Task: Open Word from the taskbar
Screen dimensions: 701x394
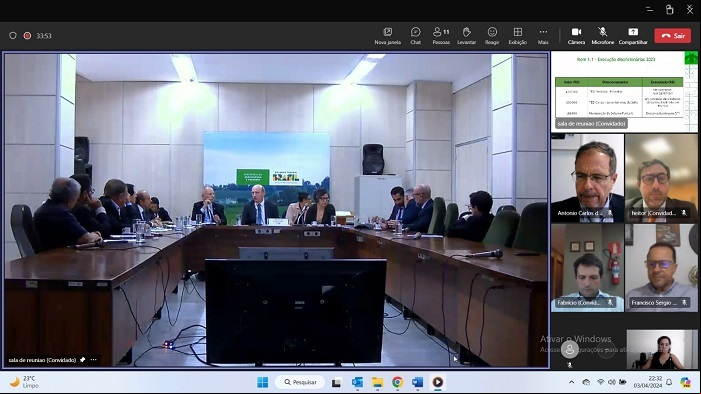Action: click(418, 382)
